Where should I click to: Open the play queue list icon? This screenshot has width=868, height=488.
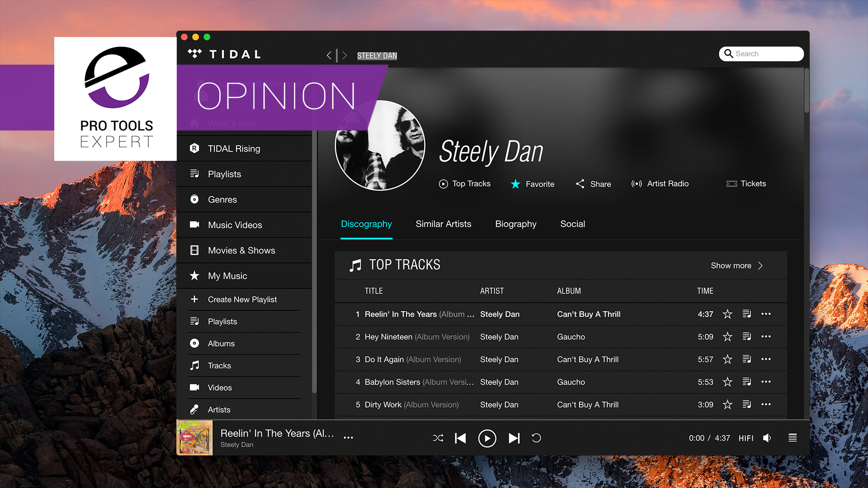click(793, 438)
